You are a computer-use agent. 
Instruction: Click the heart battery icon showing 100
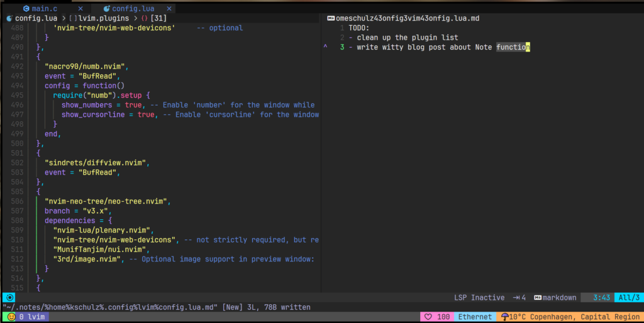click(x=437, y=317)
